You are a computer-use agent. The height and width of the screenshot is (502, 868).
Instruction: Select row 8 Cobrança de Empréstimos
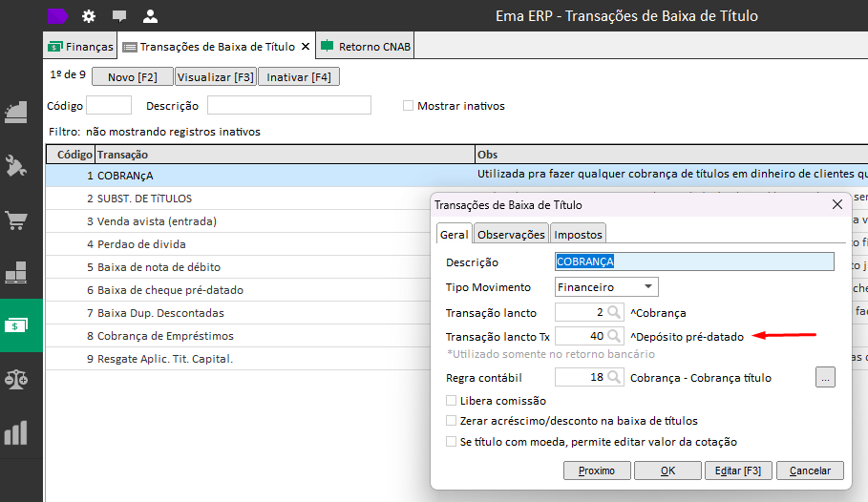(x=238, y=336)
